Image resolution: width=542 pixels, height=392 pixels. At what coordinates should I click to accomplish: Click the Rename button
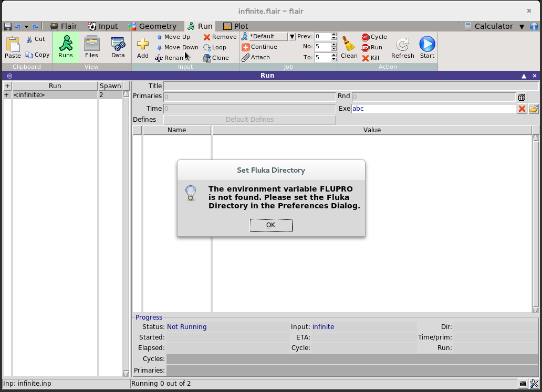pos(171,58)
